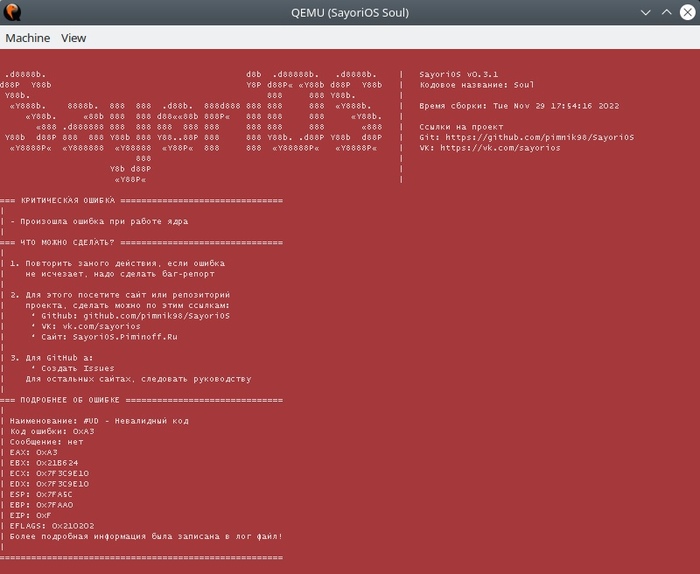The width and height of the screenshot is (700, 574).
Task: Click the 'Кодовое название: Soul' line
Action: (x=476, y=85)
